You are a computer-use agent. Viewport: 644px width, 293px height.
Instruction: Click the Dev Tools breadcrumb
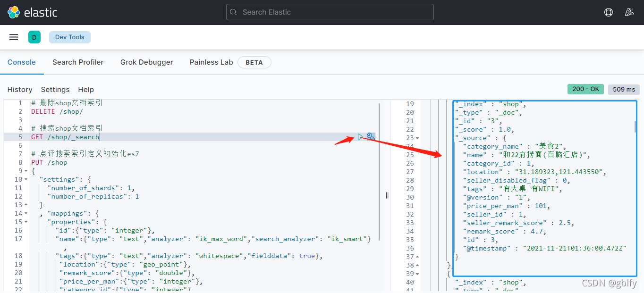pos(70,37)
